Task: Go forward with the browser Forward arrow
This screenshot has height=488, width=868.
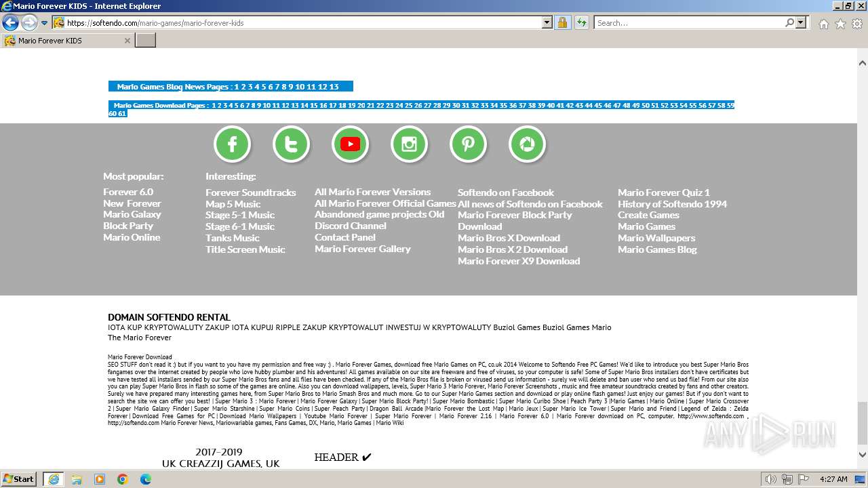Action: [29, 22]
